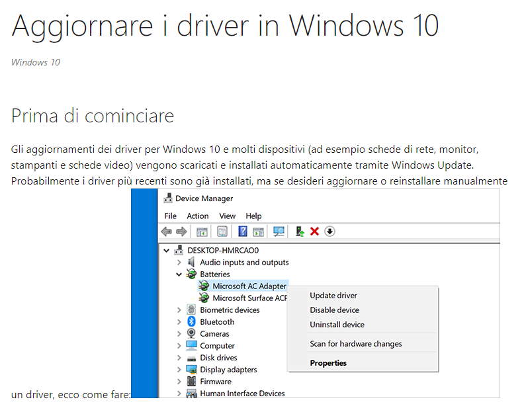524x420 pixels.
Task: Click the speaker icon for Audio inputs and outputs
Action: pos(191,262)
